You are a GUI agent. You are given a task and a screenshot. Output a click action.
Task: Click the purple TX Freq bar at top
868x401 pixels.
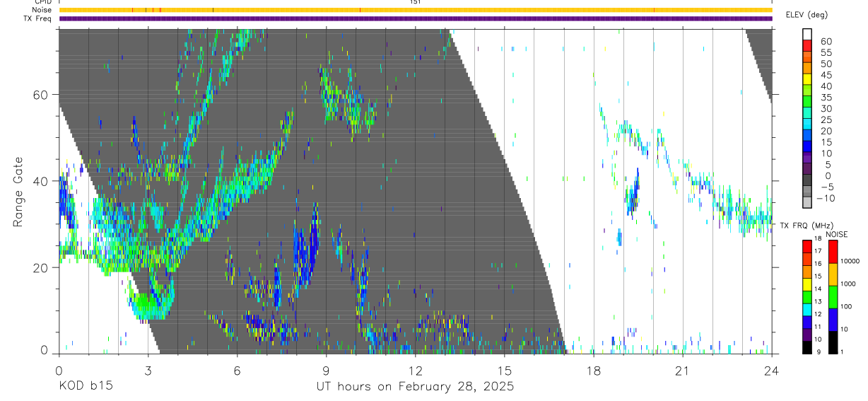click(x=416, y=18)
